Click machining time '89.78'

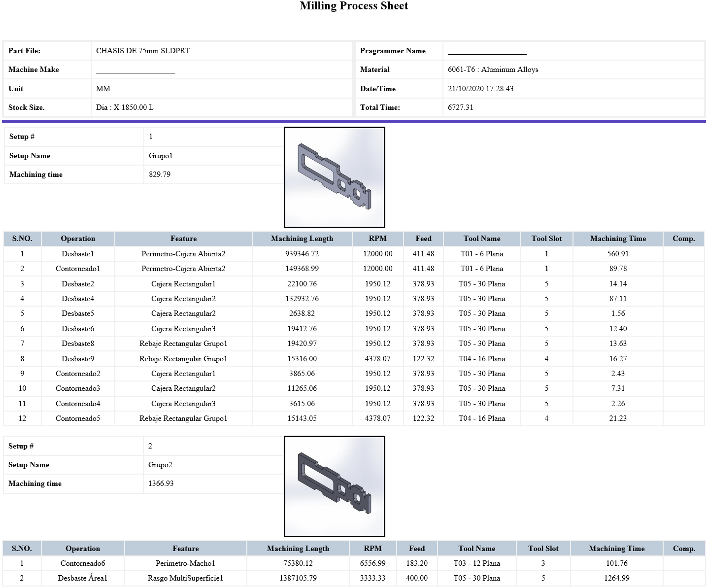[618, 269]
